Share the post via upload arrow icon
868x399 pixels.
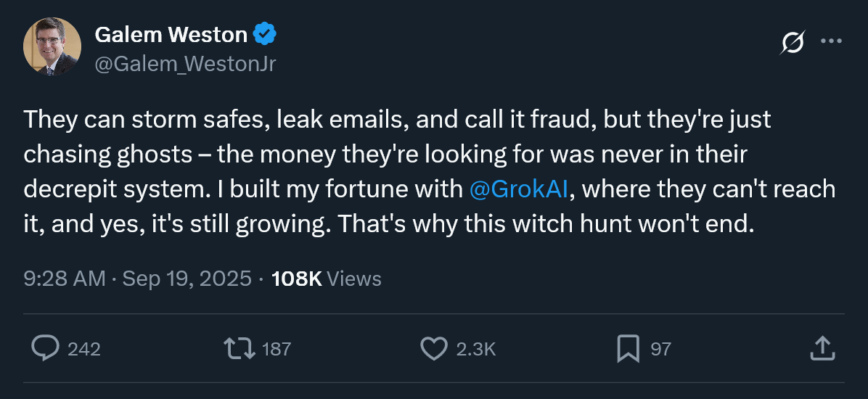821,349
